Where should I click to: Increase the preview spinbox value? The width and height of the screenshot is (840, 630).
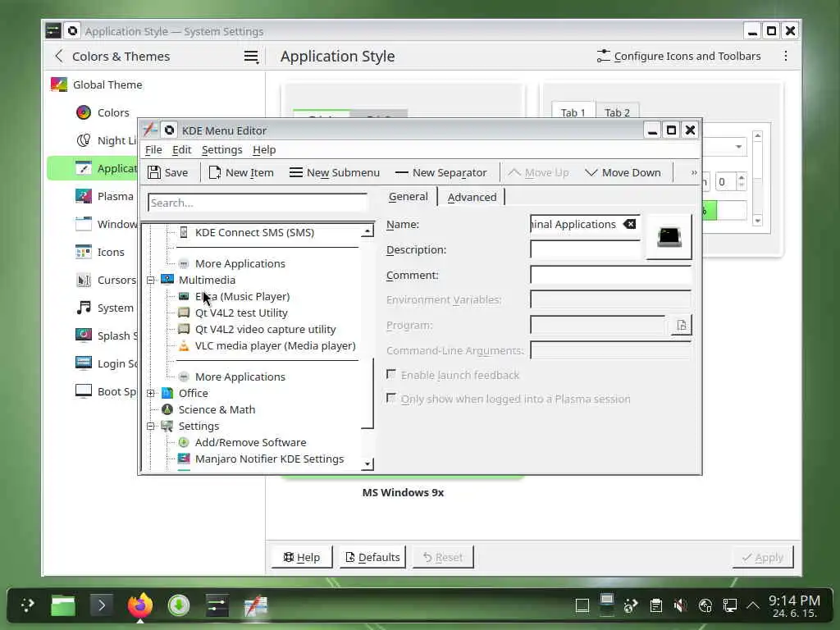point(742,177)
